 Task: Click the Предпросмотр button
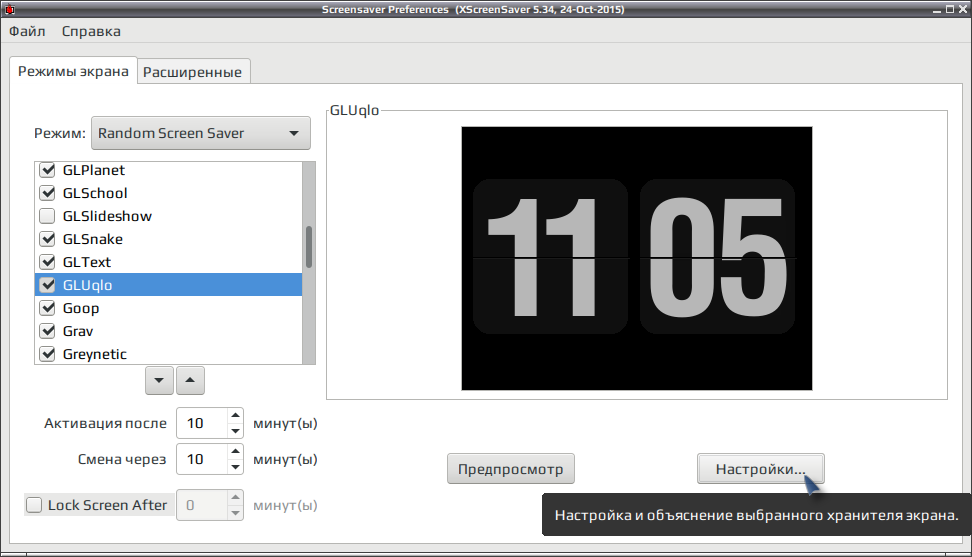pos(511,469)
